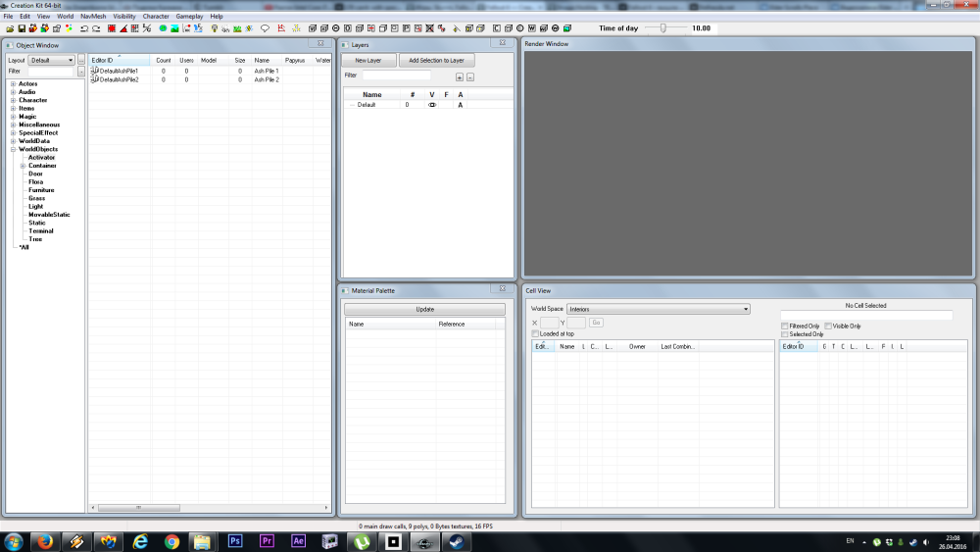Click the plus button in Layers panel
This screenshot has width=980, height=552.
[x=460, y=76]
